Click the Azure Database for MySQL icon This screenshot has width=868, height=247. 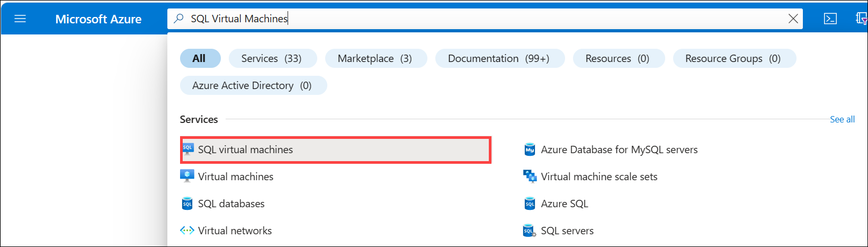tap(530, 150)
